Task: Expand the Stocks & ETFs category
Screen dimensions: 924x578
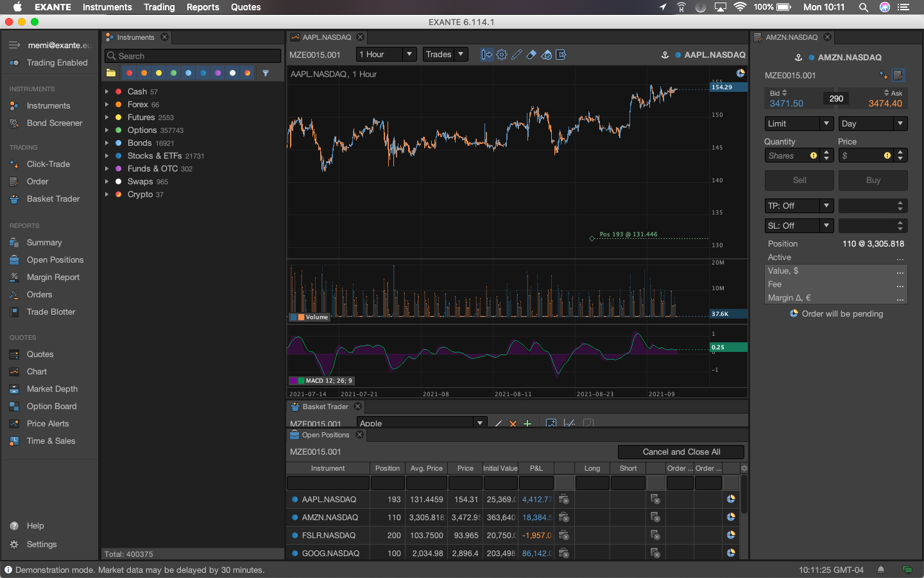Action: pos(107,156)
